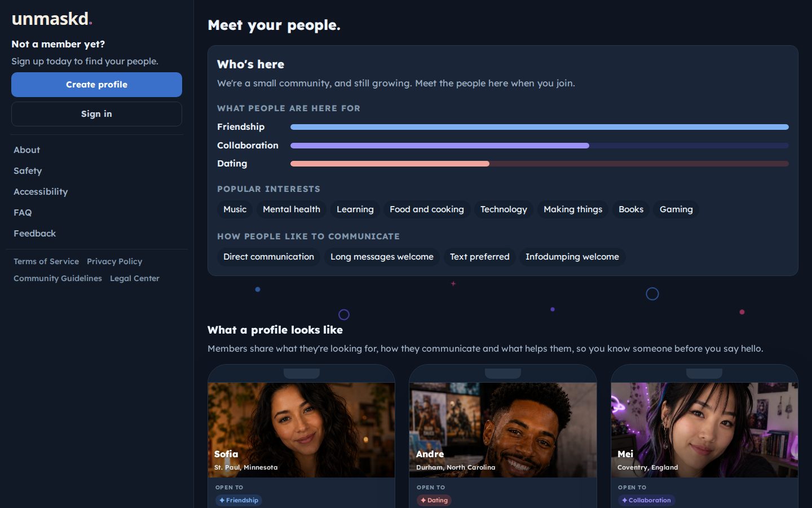The width and height of the screenshot is (812, 508).
Task: Click the Dating progress bar
Action: (x=540, y=164)
